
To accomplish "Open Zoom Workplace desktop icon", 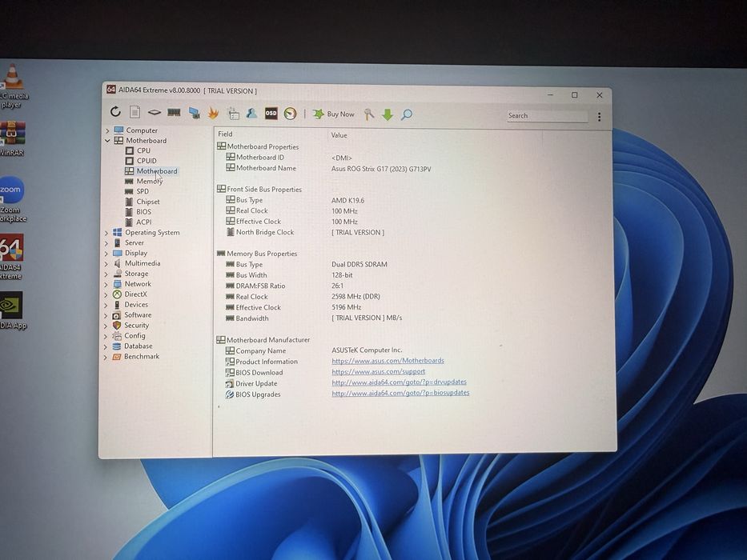I will [13, 199].
